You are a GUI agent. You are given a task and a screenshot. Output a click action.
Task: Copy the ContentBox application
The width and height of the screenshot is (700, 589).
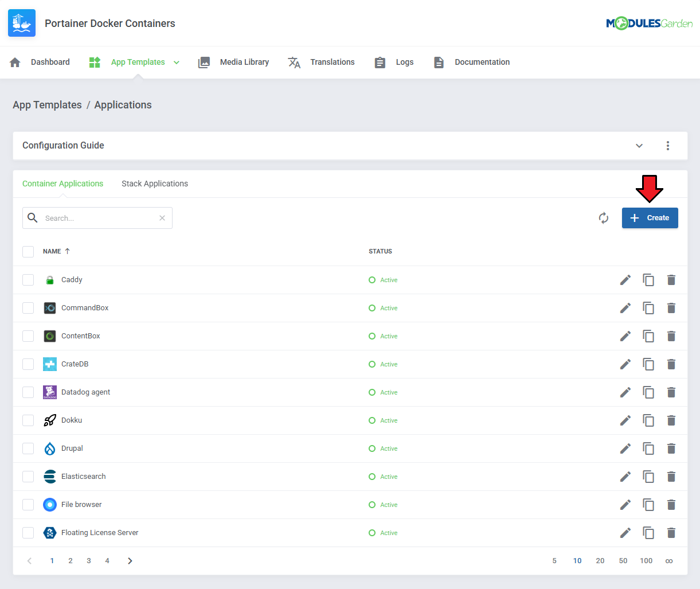click(x=648, y=336)
